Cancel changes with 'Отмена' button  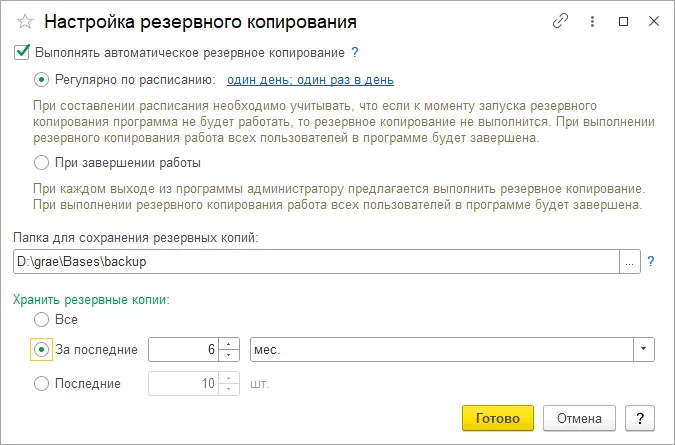579,418
